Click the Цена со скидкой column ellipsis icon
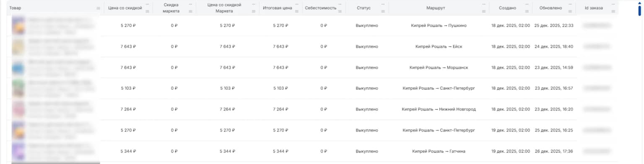Viewport: 644px width, 164px height. [x=147, y=5]
